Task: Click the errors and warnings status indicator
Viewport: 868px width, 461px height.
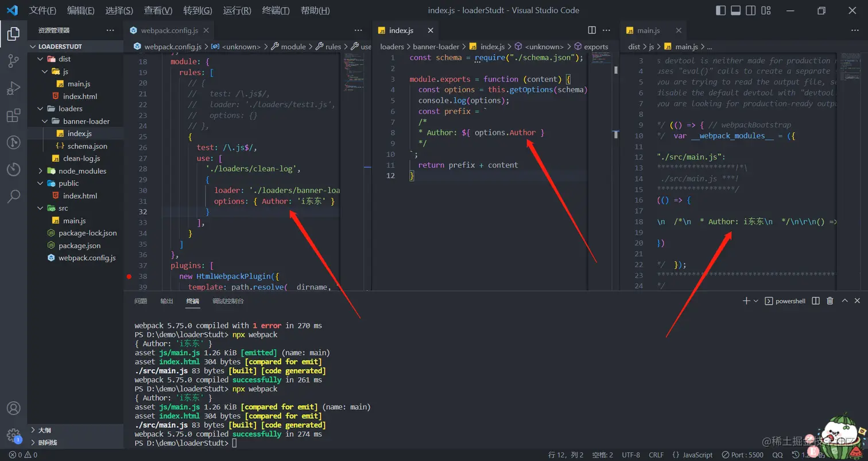Action: click(x=23, y=455)
